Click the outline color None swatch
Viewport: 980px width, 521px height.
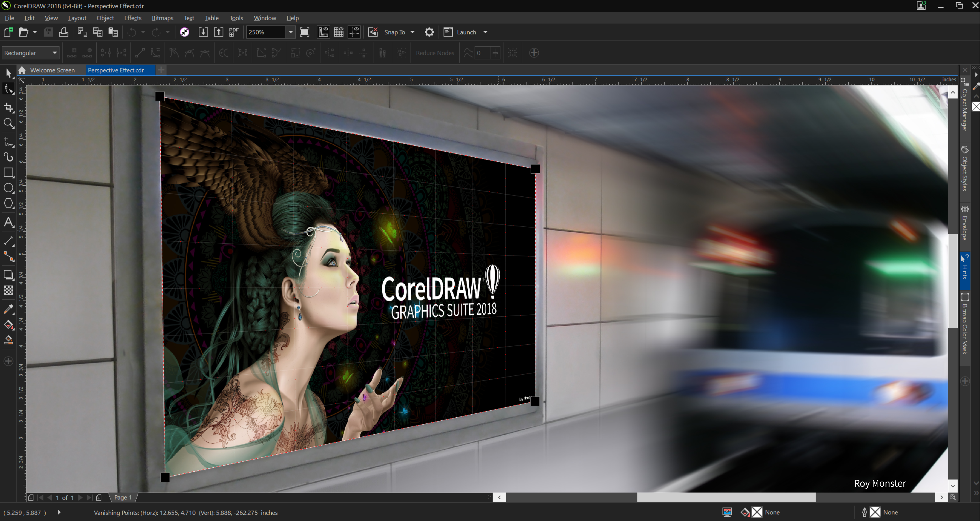(875, 512)
